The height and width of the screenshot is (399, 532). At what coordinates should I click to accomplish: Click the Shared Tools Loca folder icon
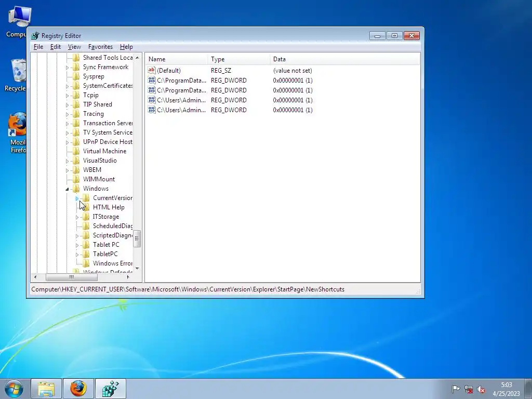click(x=76, y=58)
